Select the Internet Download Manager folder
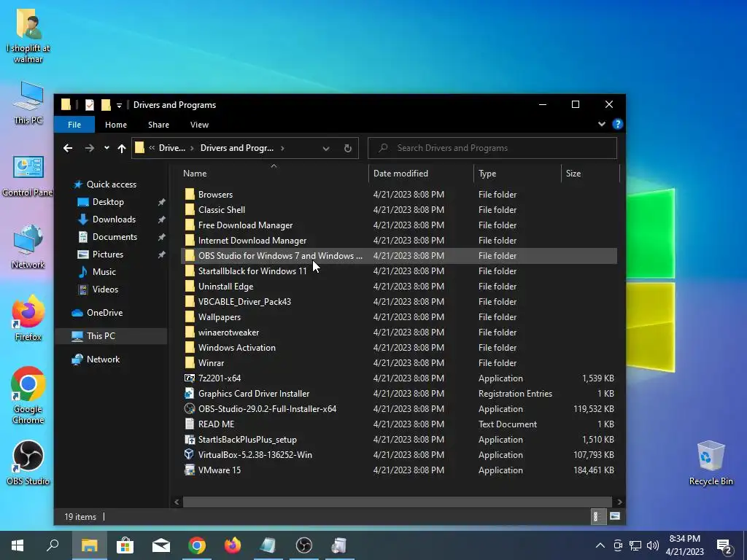The width and height of the screenshot is (747, 560). [x=252, y=241]
